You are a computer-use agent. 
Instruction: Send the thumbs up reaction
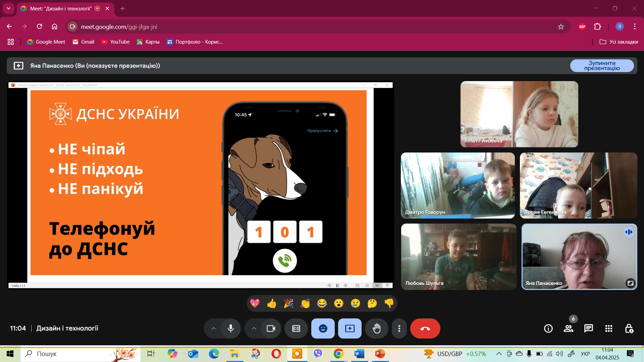click(x=272, y=303)
